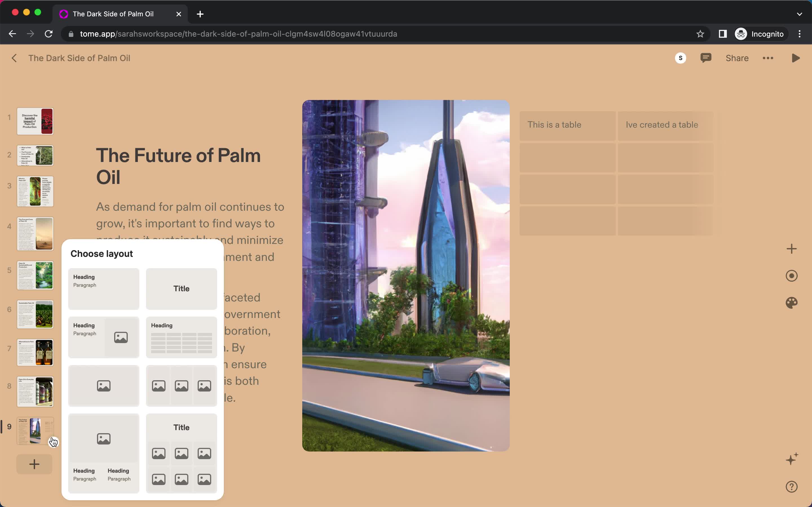Click the target/focus mode icon
The height and width of the screenshot is (507, 812).
pyautogui.click(x=792, y=276)
